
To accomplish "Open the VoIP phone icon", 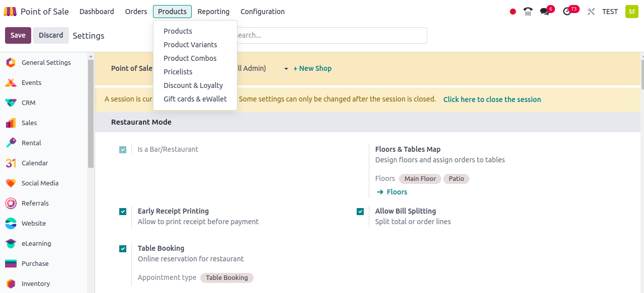I will [528, 11].
